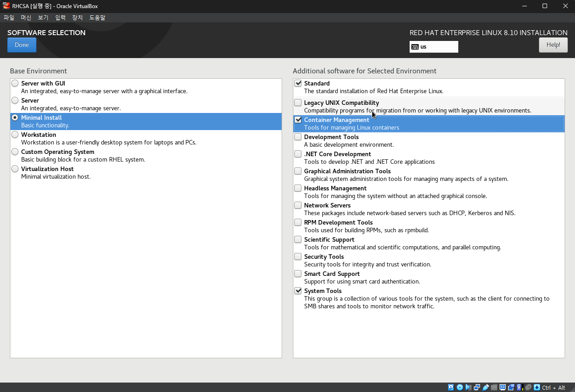Open the audio status icon in VirtualBox
Viewport: 575px width, 392px height.
tap(468, 387)
